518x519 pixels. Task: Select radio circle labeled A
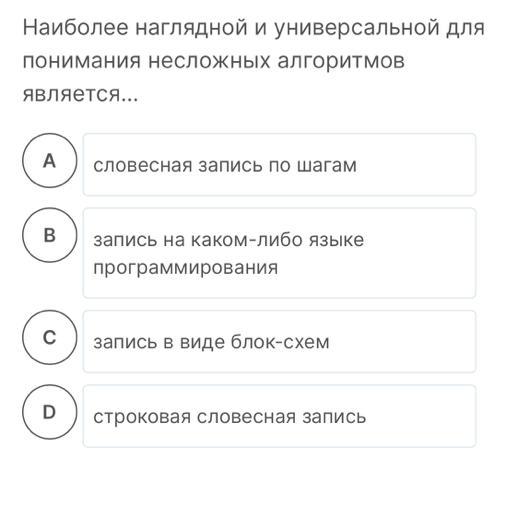50,160
